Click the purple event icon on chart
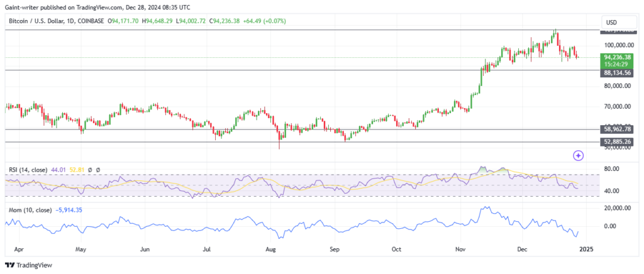Screen dimensions: 644x274 [x=579, y=156]
